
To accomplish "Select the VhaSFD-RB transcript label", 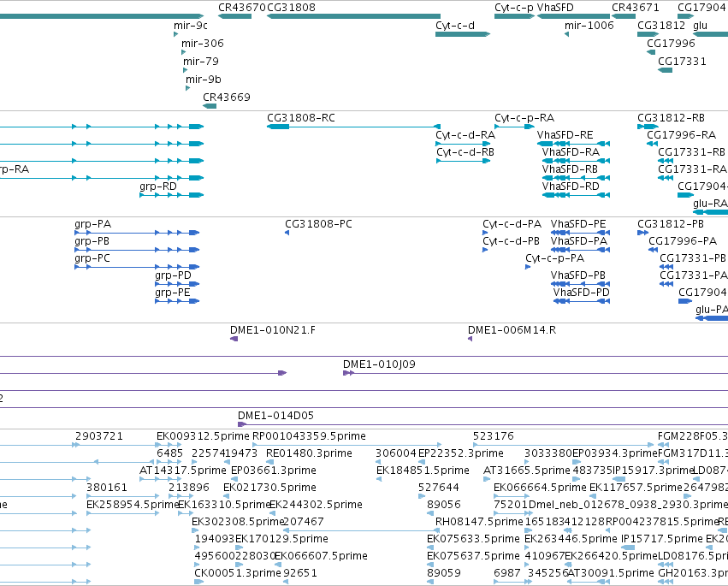I will pos(570,169).
